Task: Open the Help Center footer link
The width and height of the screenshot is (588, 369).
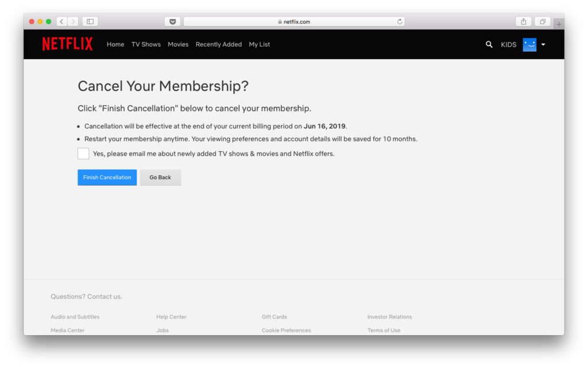Action: pos(171,317)
